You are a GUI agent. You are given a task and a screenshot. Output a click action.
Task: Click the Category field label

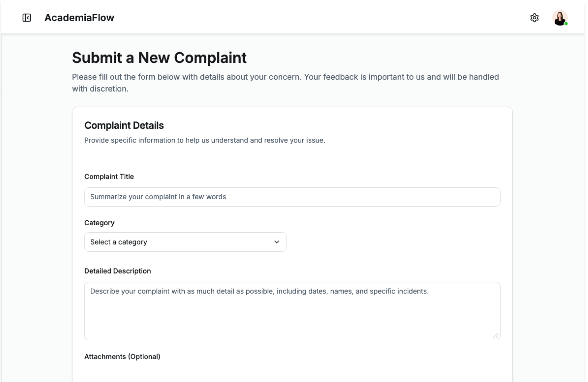coord(99,223)
